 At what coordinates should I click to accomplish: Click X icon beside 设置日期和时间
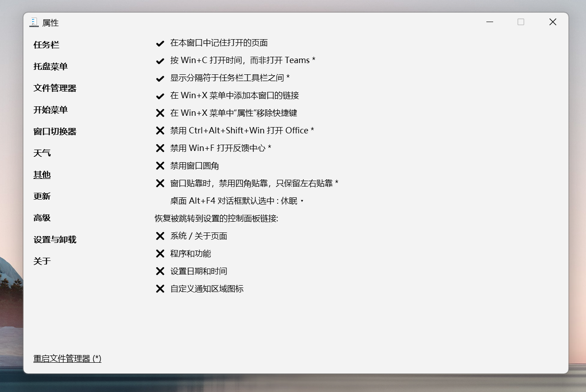pyautogui.click(x=160, y=271)
